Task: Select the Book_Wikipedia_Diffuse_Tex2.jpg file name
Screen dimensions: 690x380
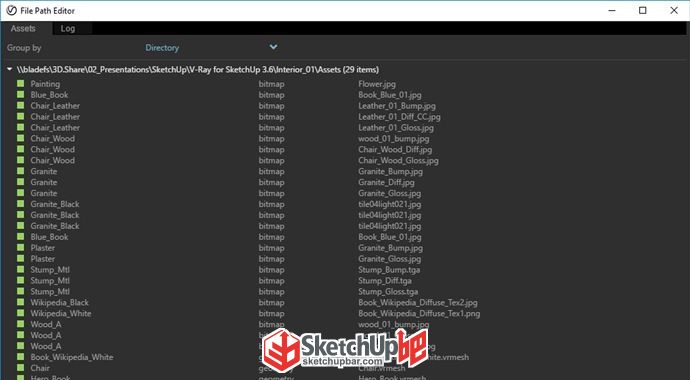Action: click(x=418, y=302)
